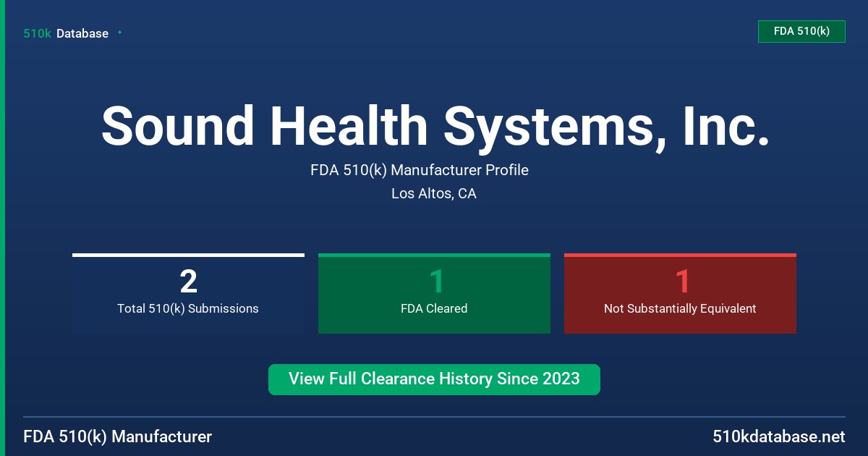
Task: Open the 510kdatabase.net link
Action: pyautogui.click(x=778, y=437)
